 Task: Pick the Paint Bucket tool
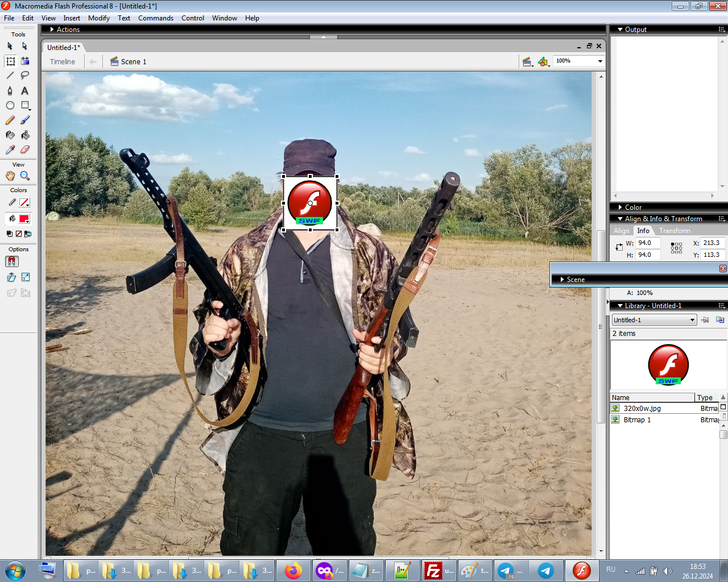click(25, 135)
